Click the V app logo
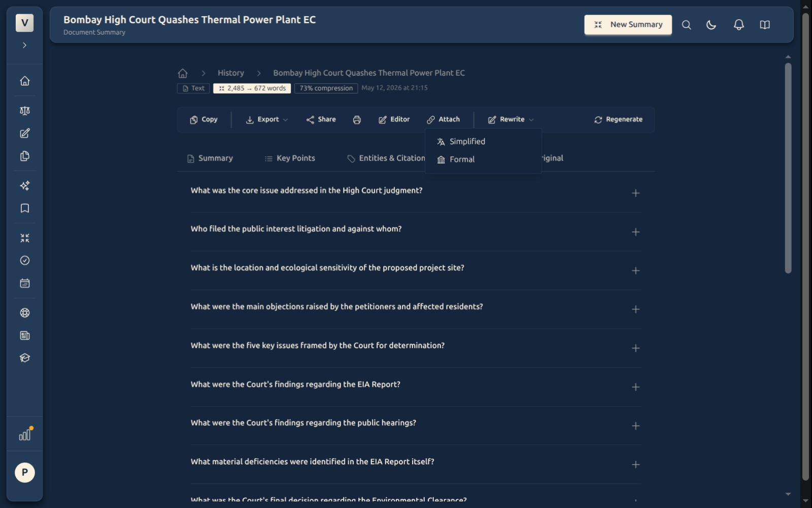This screenshot has width=812, height=508. [24, 23]
